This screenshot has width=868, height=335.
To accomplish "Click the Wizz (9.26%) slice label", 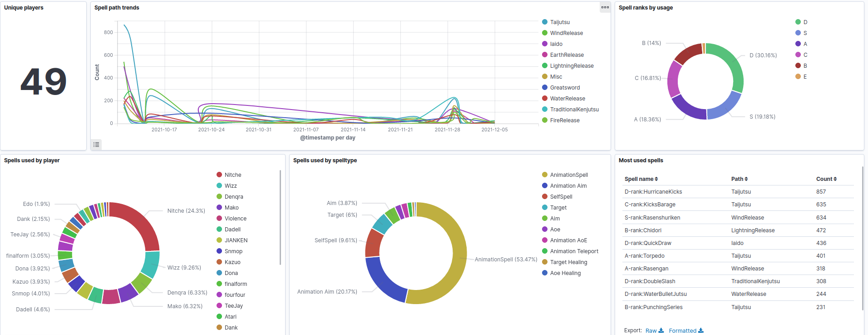I will click(184, 268).
